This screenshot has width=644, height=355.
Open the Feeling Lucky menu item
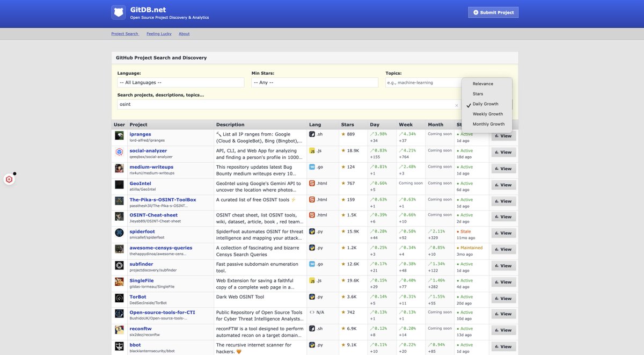pyautogui.click(x=159, y=33)
